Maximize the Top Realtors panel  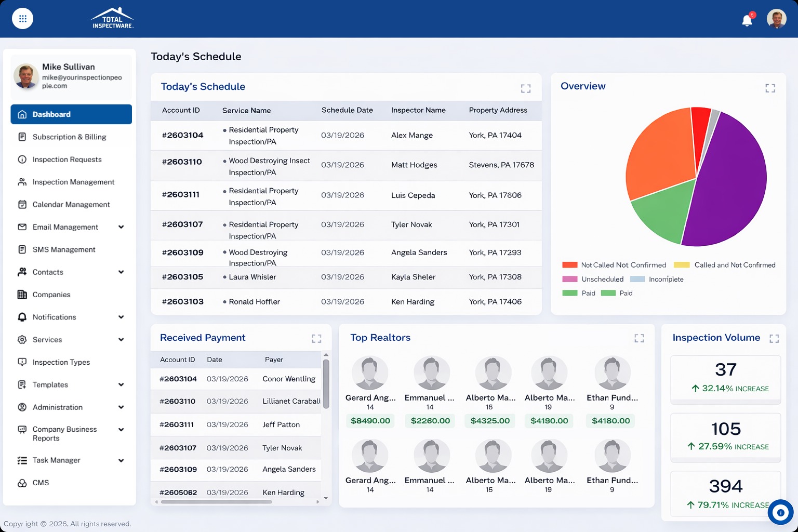tap(639, 338)
